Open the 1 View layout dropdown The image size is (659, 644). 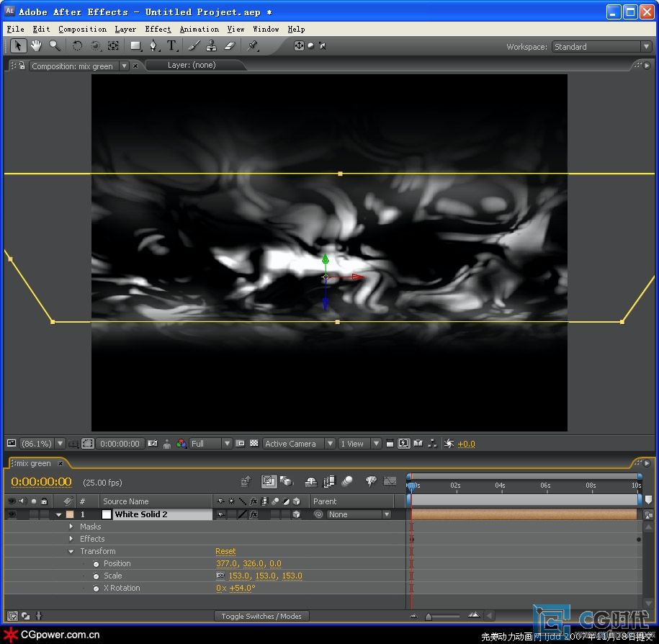359,444
